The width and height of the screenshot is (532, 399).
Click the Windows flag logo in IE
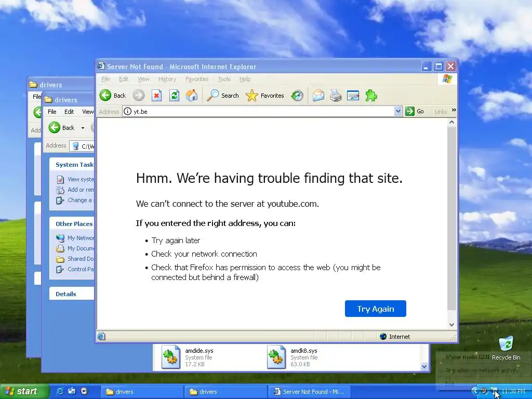447,79
